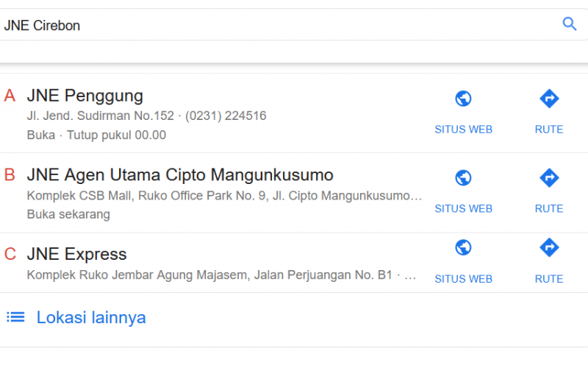This screenshot has height=368, width=588.
Task: Open globe icon for JNE Agen Utama
Action: point(463,178)
